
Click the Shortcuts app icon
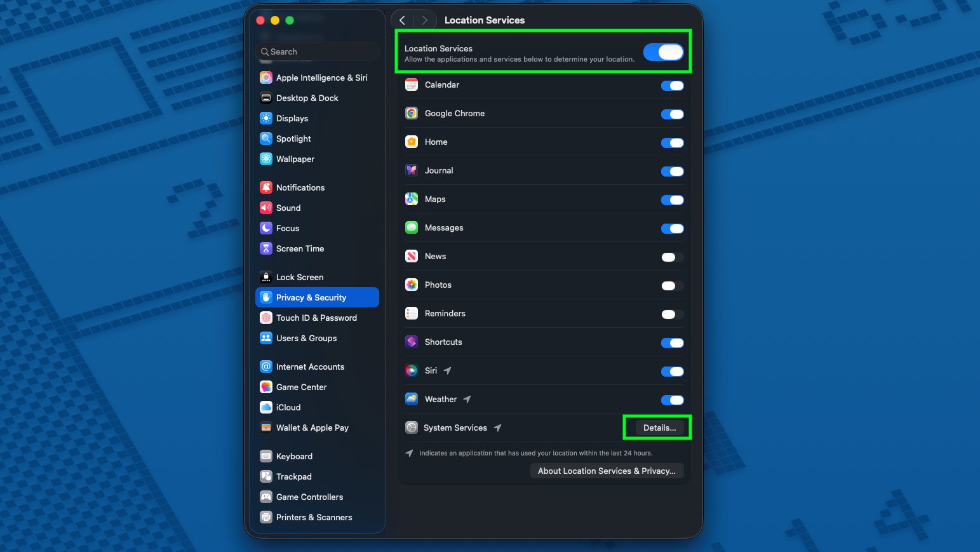[412, 342]
